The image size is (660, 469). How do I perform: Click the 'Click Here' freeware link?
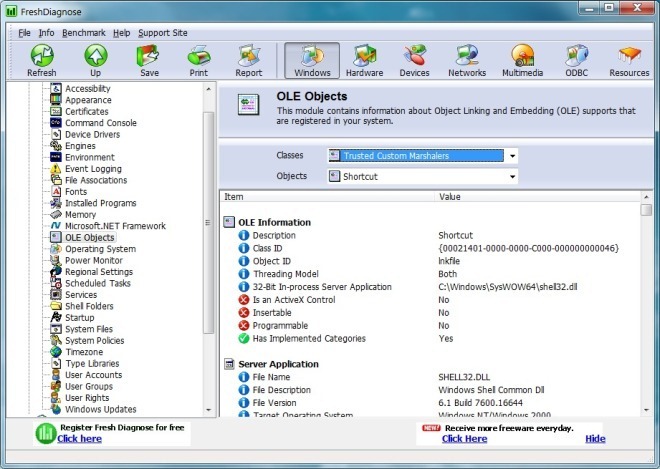pos(464,439)
